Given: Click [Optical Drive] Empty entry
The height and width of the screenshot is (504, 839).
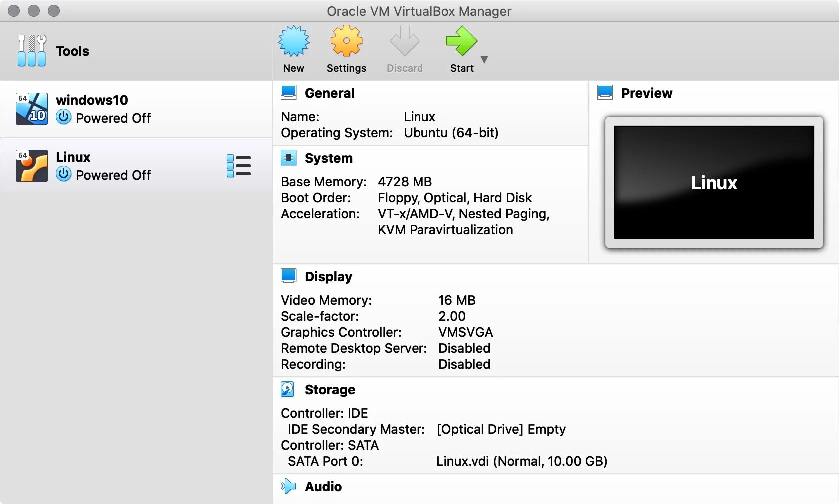Looking at the screenshot, I should click(501, 429).
